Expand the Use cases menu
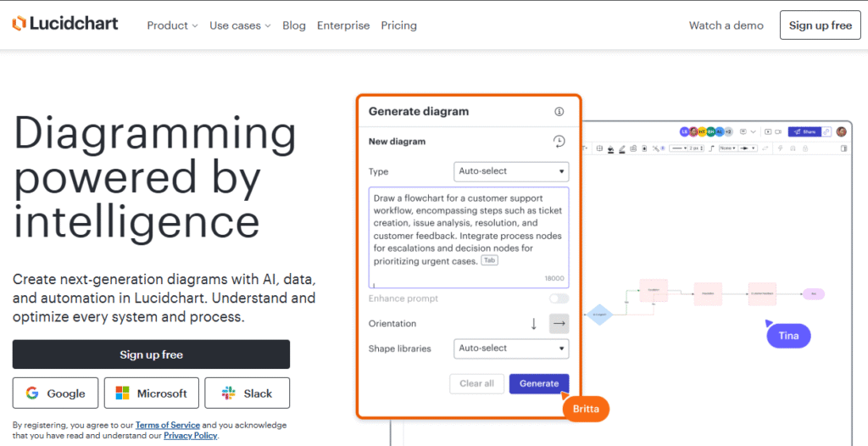This screenshot has width=868, height=446. 240,25
